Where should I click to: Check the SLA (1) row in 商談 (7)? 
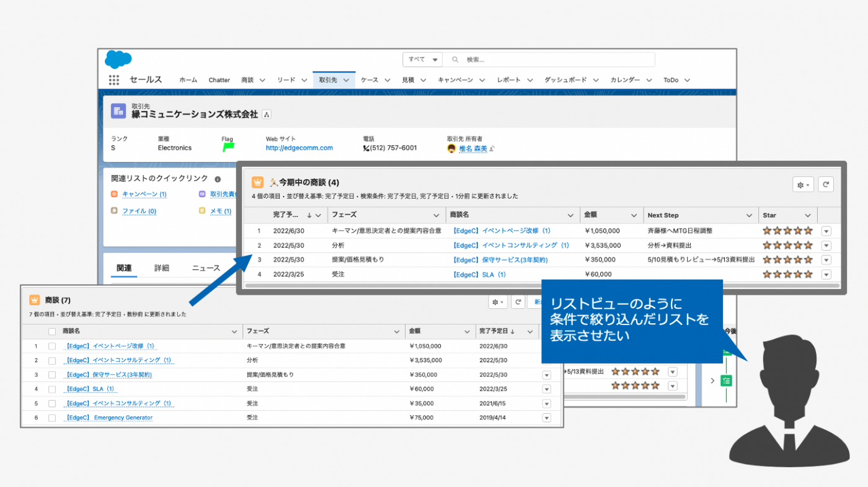pos(52,389)
